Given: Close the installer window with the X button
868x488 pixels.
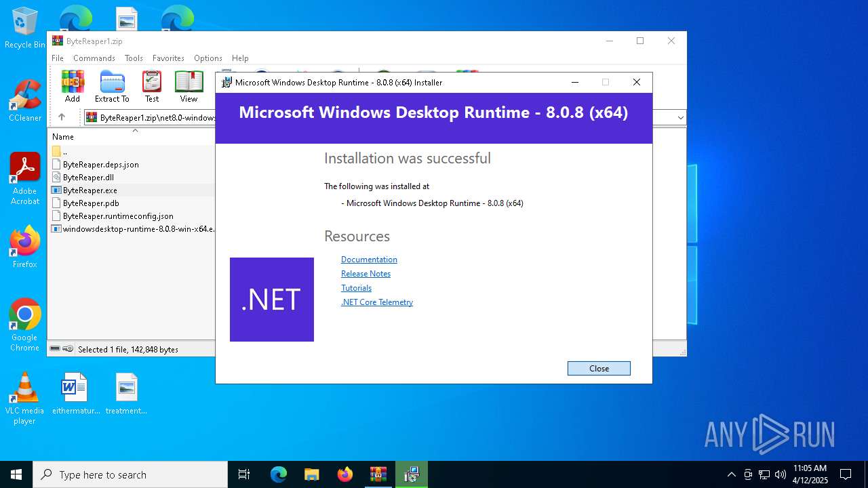Looking at the screenshot, I should point(636,82).
